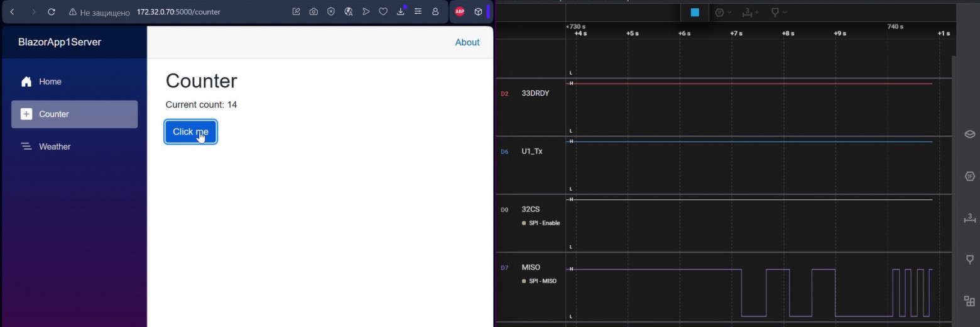Add page to favorites with heart icon

tap(383, 12)
